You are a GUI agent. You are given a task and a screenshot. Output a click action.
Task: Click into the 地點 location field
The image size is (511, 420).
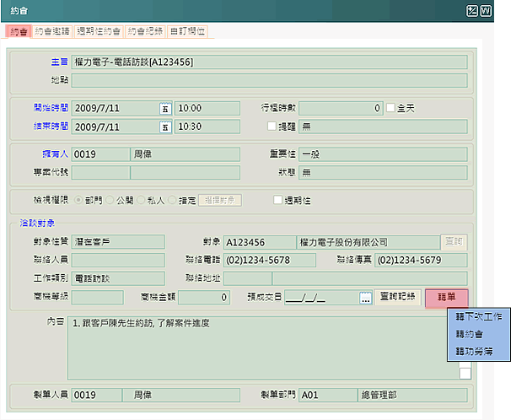pyautogui.click(x=269, y=80)
